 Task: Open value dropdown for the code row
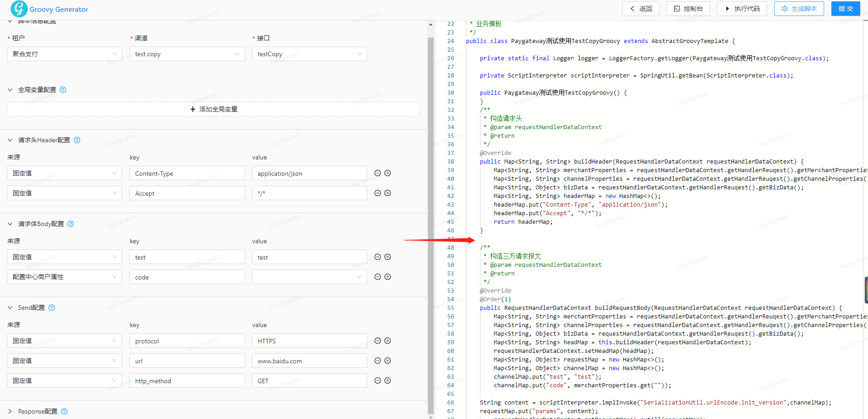(309, 277)
